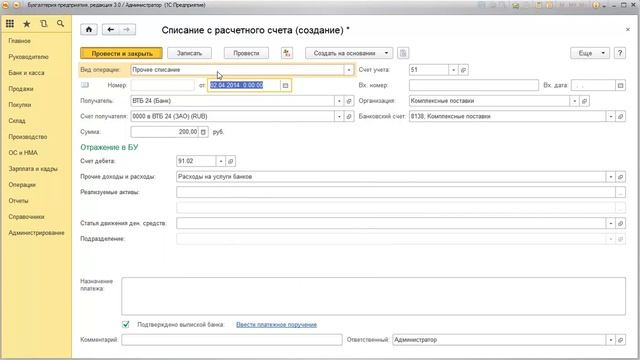Screen dimensions: 640x360
Task: Click the search magnifier icon
Action: [60, 24]
